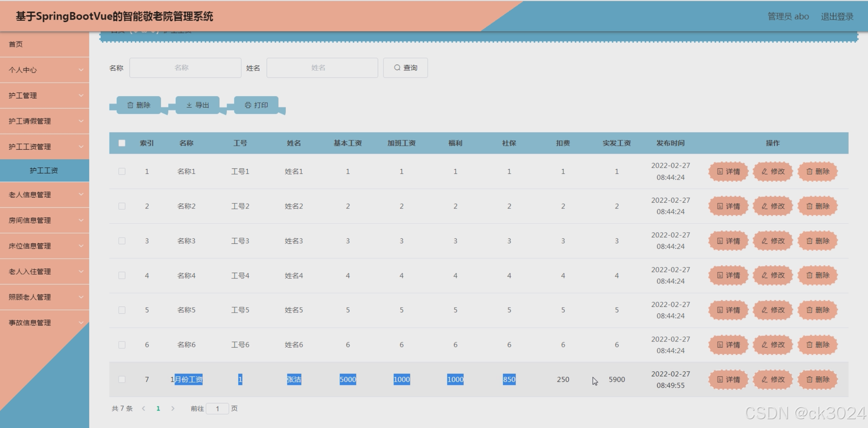Click the trash icon on the top 删除 button
Image resolution: width=868 pixels, height=428 pixels.
point(130,105)
